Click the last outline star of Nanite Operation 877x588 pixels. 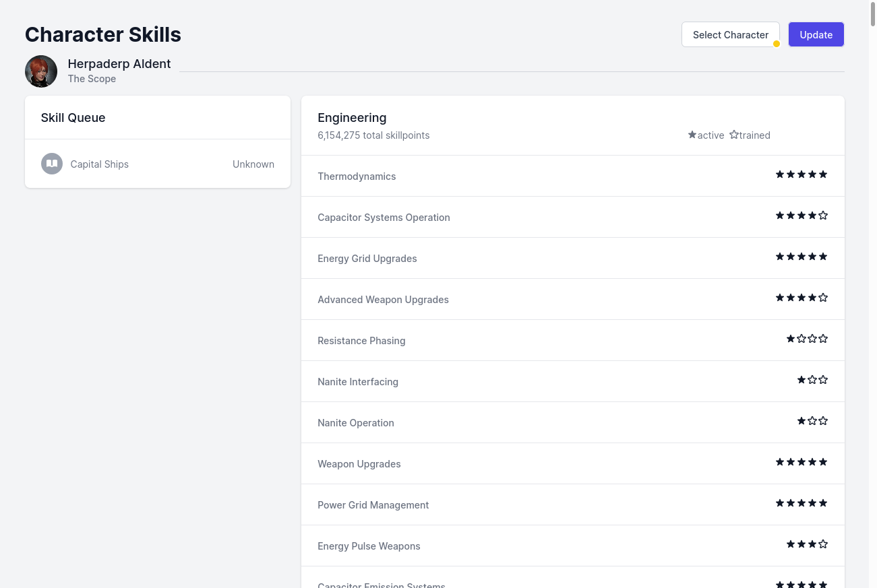click(x=823, y=421)
